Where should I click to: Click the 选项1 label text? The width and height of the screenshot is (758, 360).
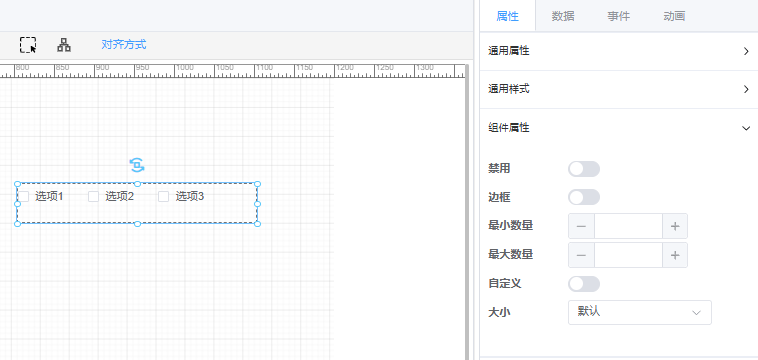coord(49,197)
